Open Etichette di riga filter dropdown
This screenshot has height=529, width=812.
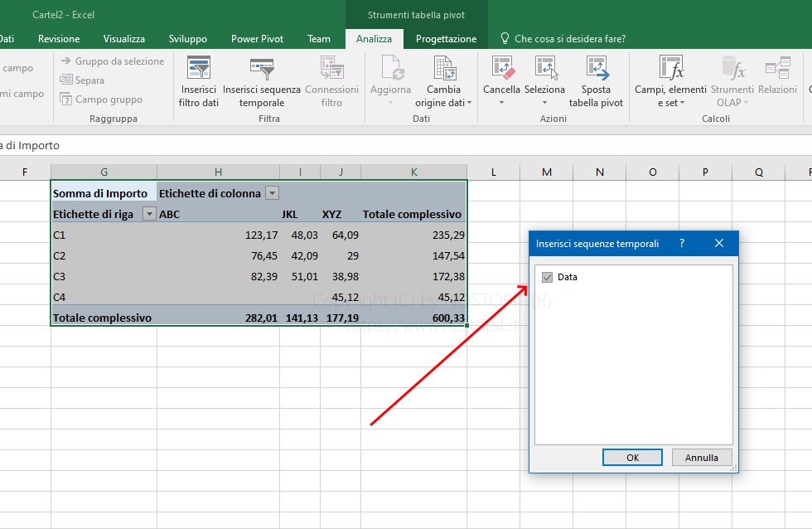(x=149, y=214)
